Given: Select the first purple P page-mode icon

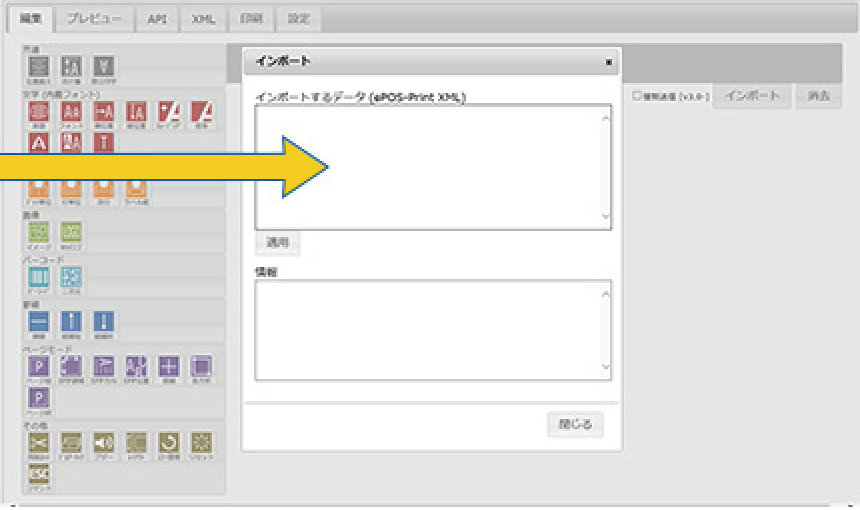Looking at the screenshot, I should [39, 367].
